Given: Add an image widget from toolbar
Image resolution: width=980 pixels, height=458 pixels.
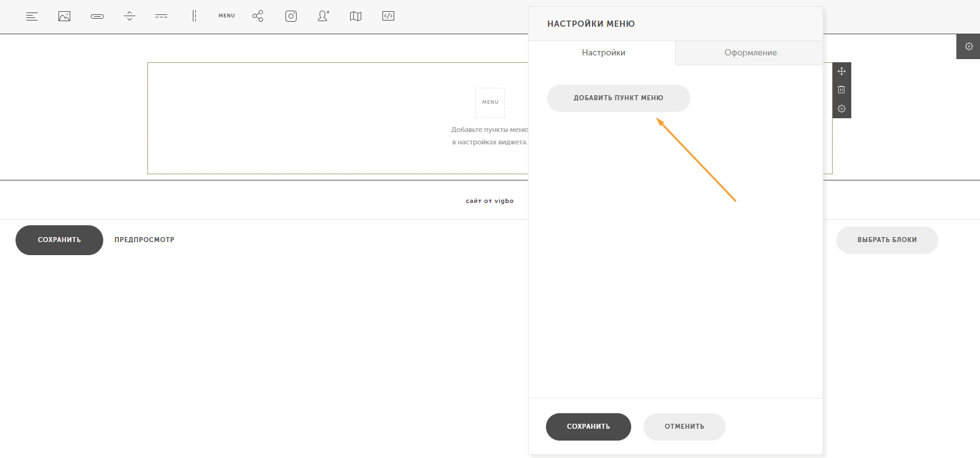Looking at the screenshot, I should [64, 16].
